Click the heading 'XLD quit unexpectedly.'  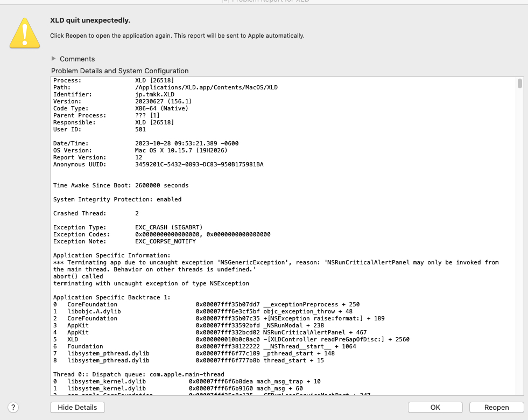(x=90, y=20)
